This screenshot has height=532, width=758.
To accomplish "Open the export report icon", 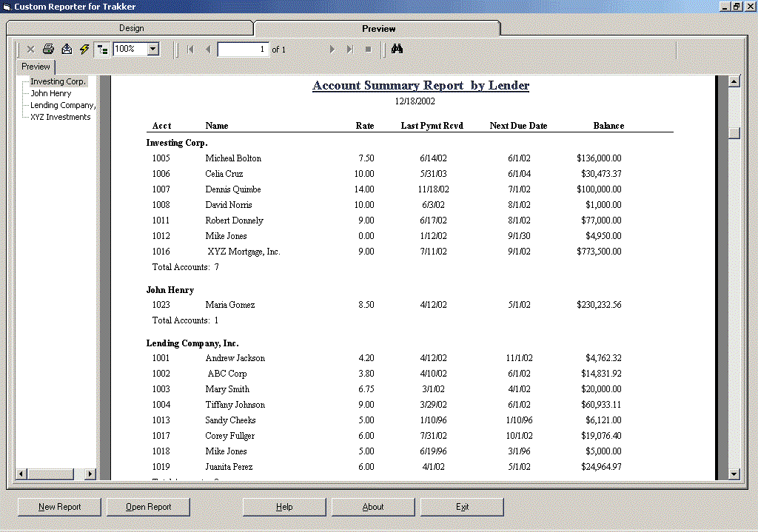I will click(x=66, y=49).
